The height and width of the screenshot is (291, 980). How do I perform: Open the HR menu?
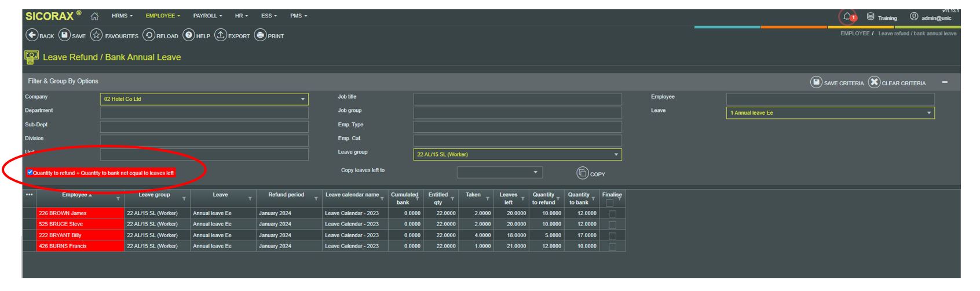(x=242, y=16)
